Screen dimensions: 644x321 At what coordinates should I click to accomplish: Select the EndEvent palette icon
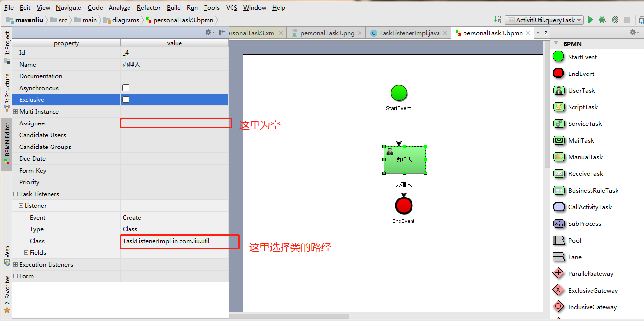point(558,74)
